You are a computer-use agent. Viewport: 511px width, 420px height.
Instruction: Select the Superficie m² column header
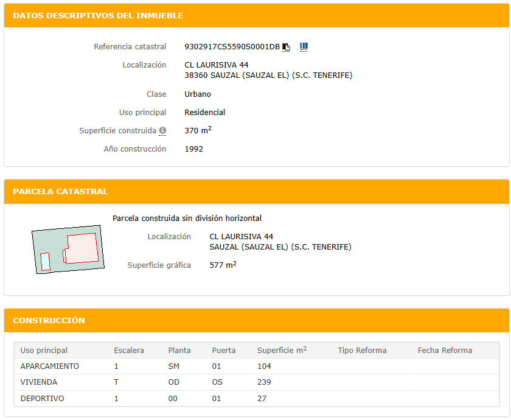click(x=282, y=350)
